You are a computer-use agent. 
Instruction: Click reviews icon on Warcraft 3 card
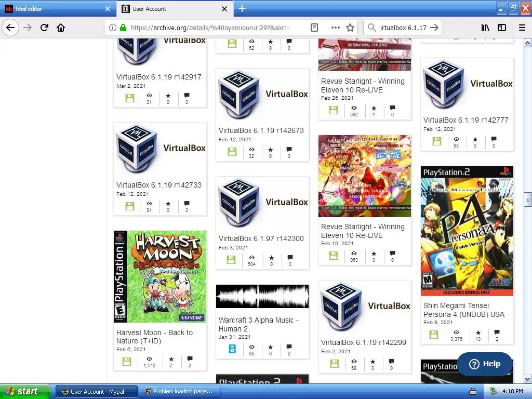click(x=289, y=347)
